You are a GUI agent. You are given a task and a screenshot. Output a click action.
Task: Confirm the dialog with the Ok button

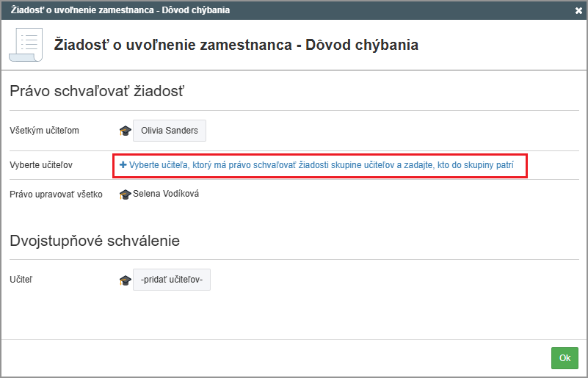pyautogui.click(x=565, y=358)
